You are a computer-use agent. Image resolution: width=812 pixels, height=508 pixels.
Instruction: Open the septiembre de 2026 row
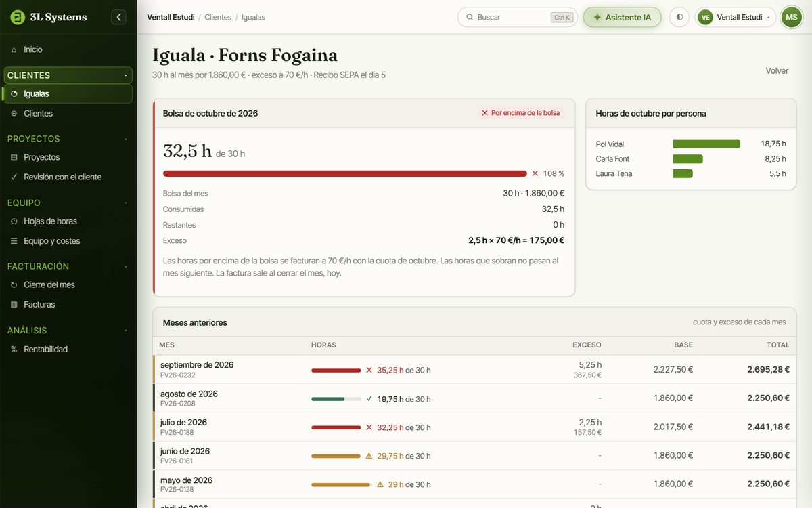click(475, 370)
